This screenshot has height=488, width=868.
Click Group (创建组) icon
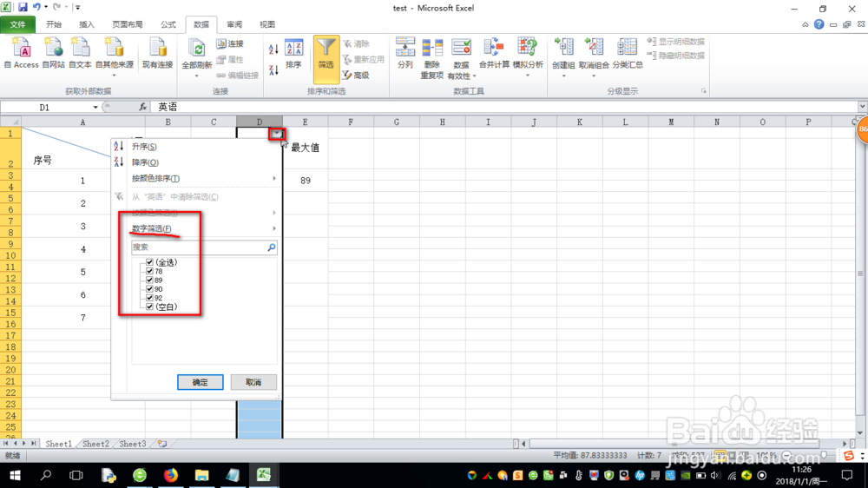(563, 48)
